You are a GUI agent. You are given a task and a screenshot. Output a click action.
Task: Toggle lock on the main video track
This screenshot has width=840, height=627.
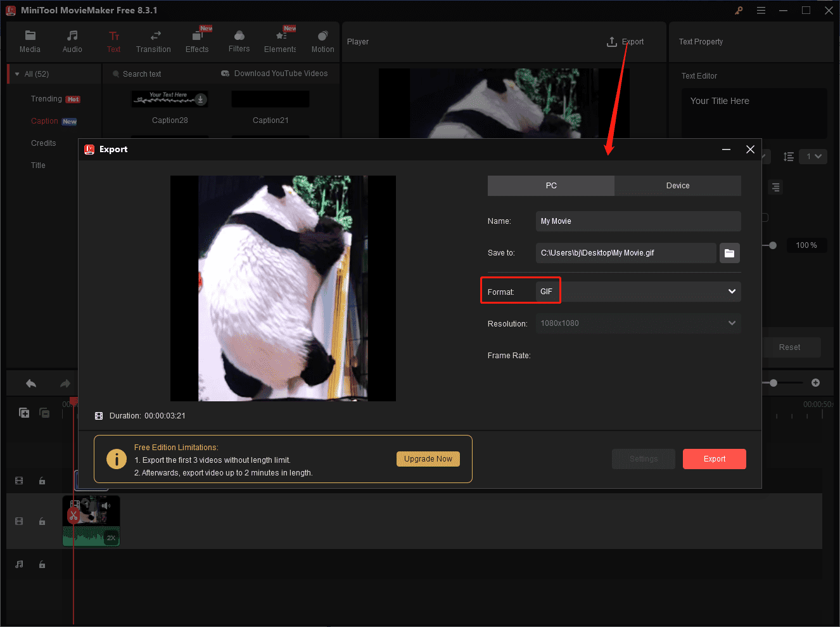(42, 521)
